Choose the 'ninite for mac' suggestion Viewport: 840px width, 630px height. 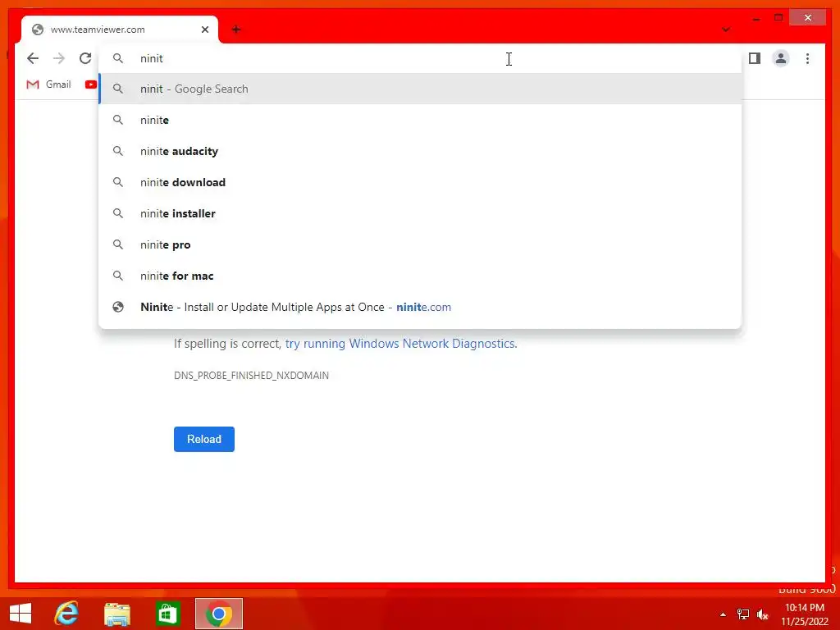point(421,276)
